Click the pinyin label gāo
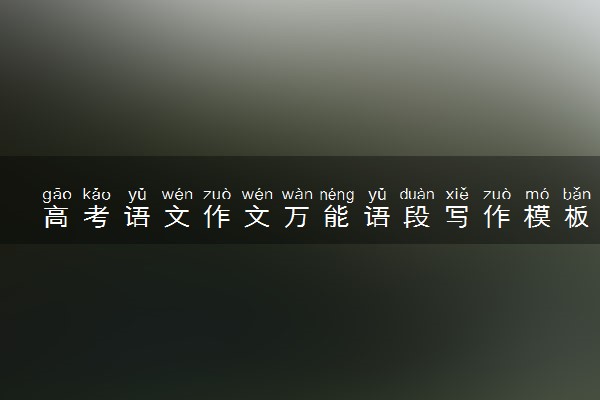This screenshot has width=600, height=400. (57, 195)
